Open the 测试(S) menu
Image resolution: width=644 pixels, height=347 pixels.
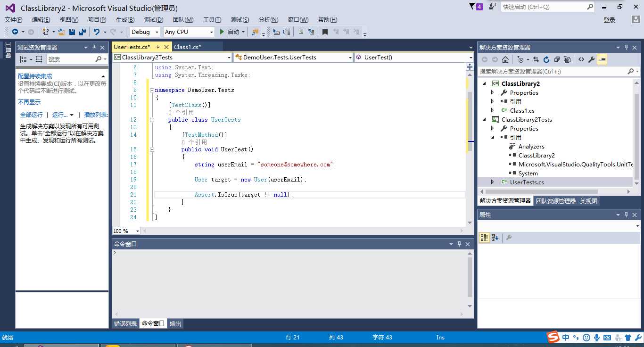[x=240, y=20]
